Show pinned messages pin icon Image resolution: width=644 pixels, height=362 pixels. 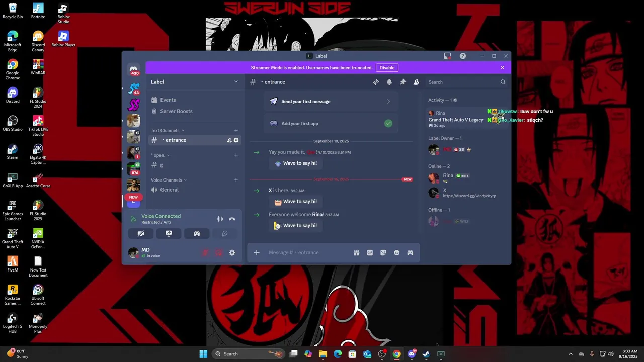[x=403, y=82]
